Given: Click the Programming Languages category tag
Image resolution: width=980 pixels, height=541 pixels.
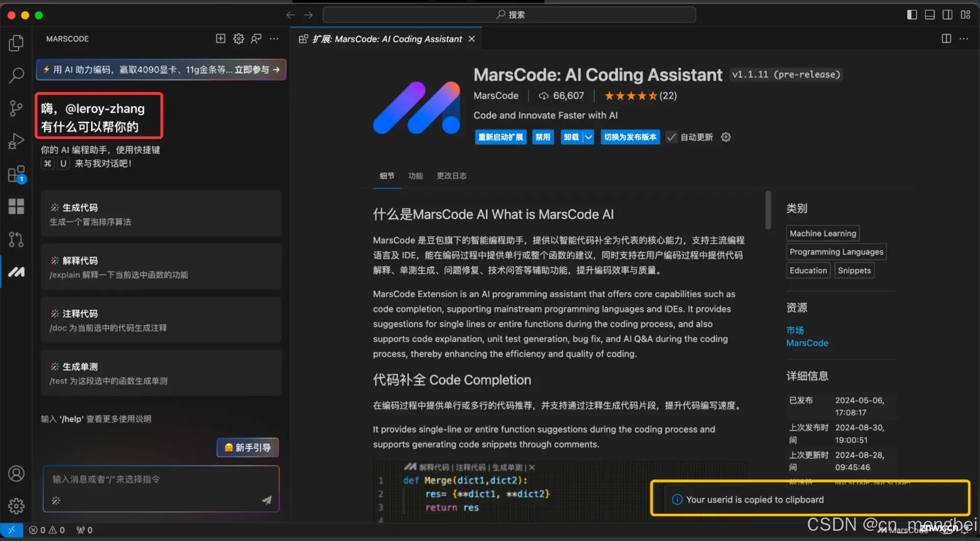Looking at the screenshot, I should 836,252.
